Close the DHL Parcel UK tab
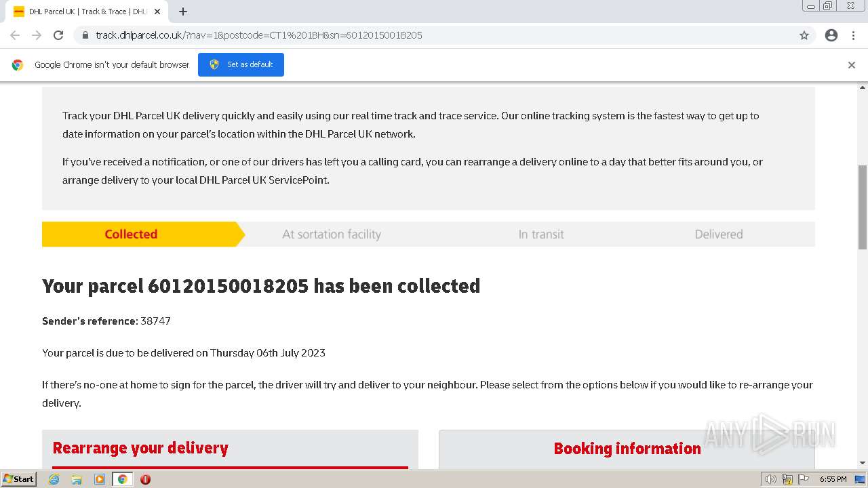868x488 pixels. pos(157,12)
